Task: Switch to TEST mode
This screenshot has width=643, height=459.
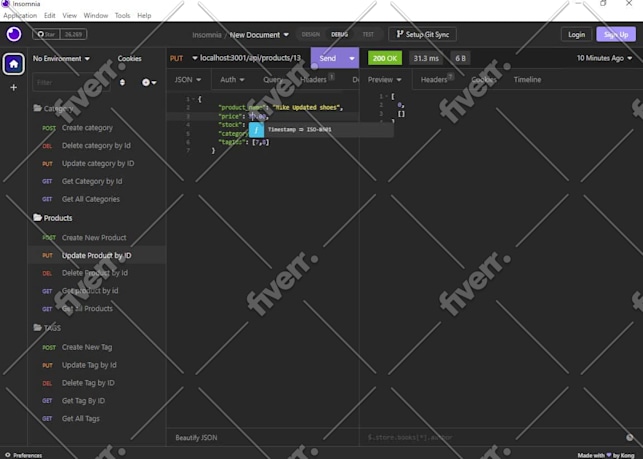Action: [x=368, y=34]
